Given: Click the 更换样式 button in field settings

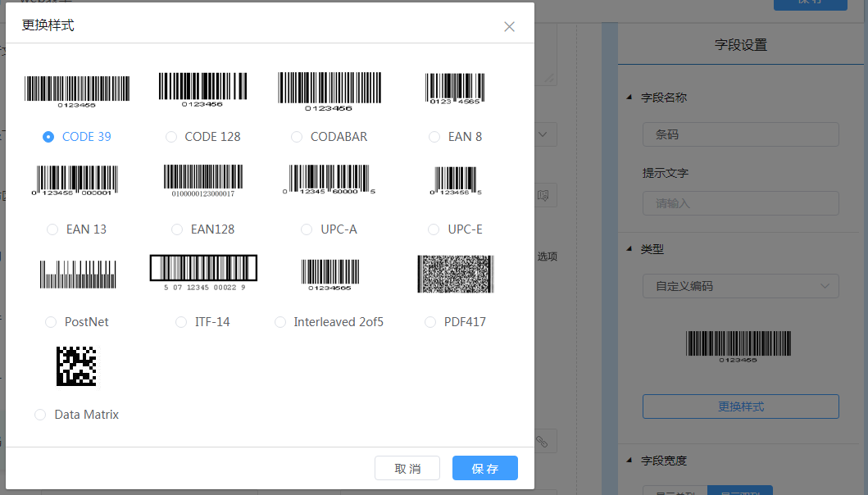Looking at the screenshot, I should (741, 407).
